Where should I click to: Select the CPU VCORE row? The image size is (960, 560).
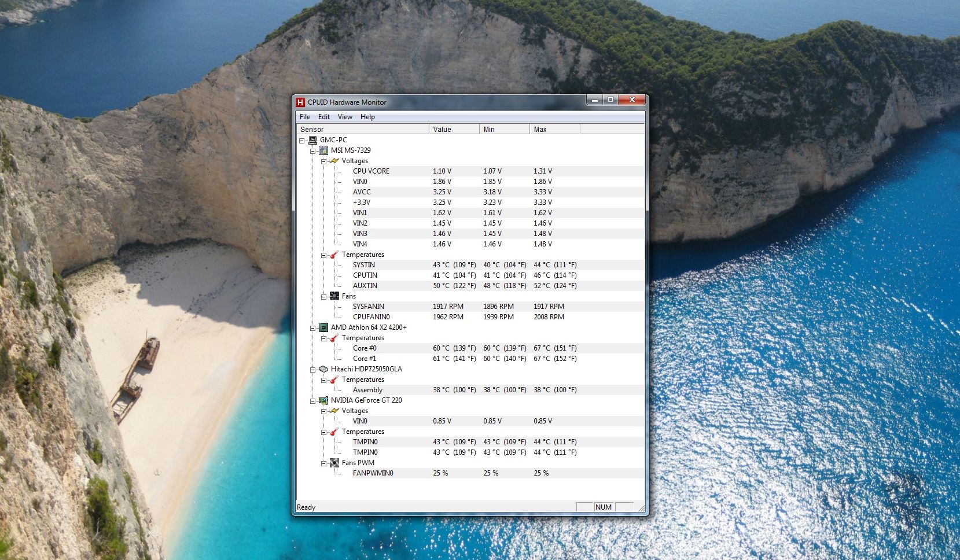(498, 171)
